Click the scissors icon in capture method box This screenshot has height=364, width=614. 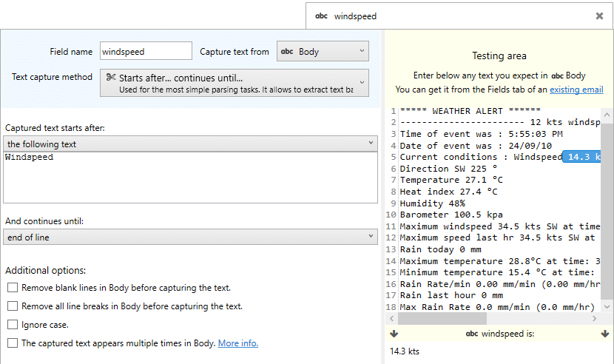pos(111,77)
